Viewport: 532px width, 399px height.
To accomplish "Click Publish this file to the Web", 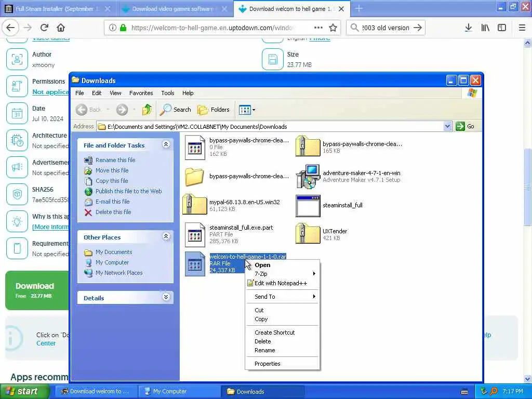I will tap(129, 191).
